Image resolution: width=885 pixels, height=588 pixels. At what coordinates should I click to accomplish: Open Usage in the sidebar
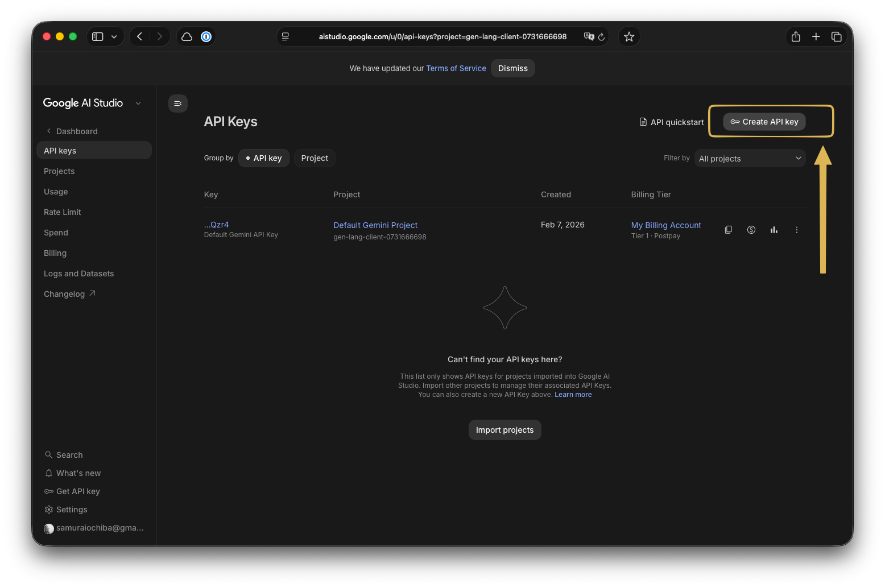coord(56,192)
